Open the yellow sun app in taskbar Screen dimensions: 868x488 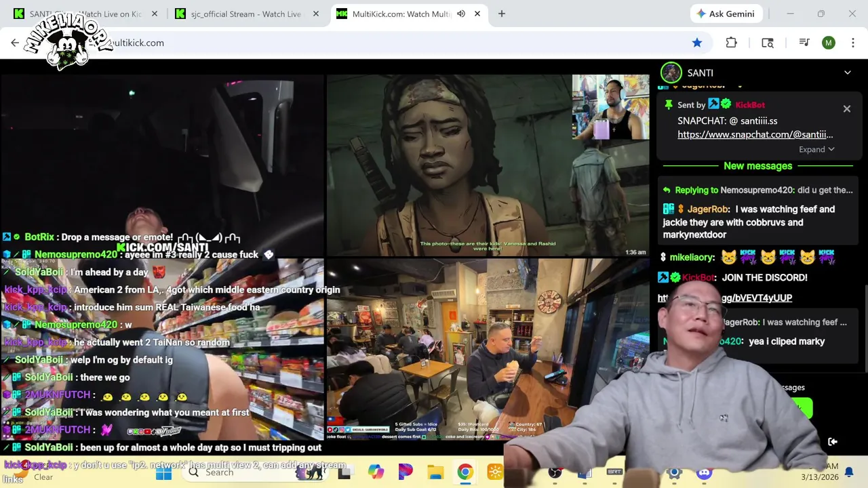click(x=495, y=472)
